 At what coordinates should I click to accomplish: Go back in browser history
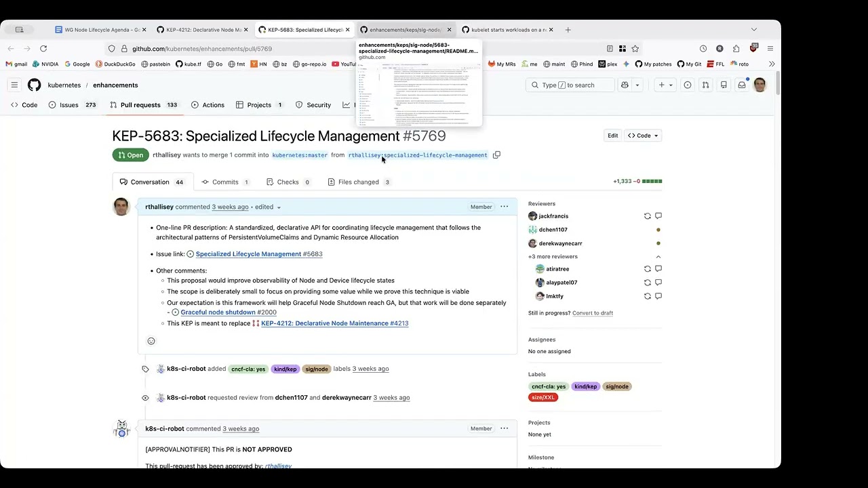(x=11, y=49)
